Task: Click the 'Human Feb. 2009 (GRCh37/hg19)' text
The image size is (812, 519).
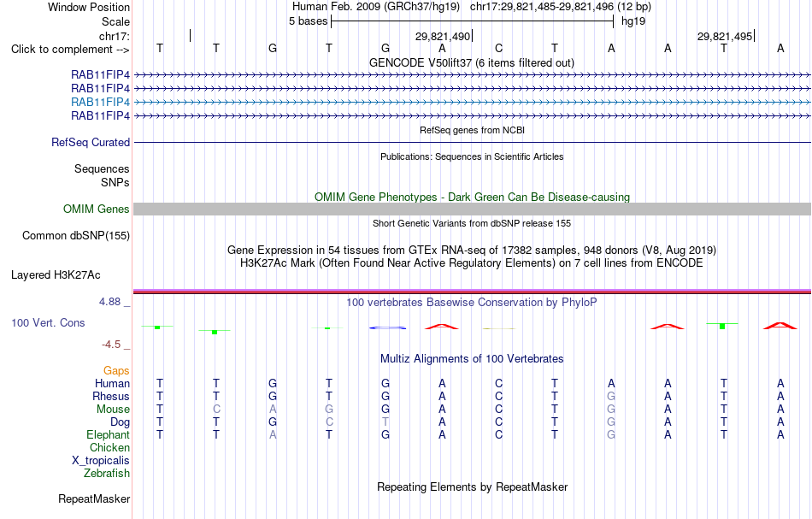Action: click(x=376, y=7)
